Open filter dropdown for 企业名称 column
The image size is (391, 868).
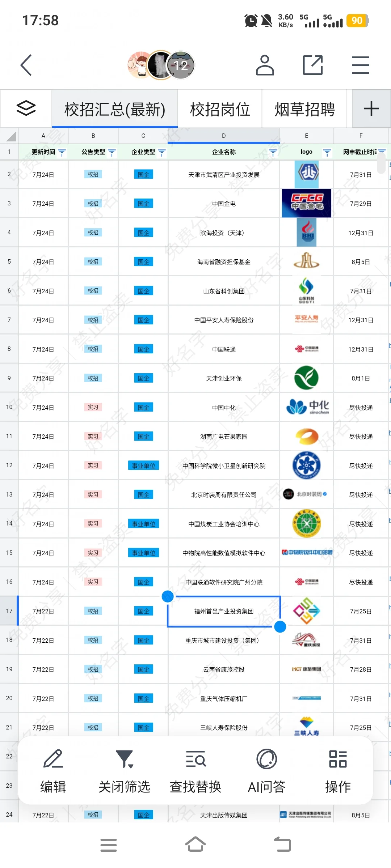click(273, 153)
